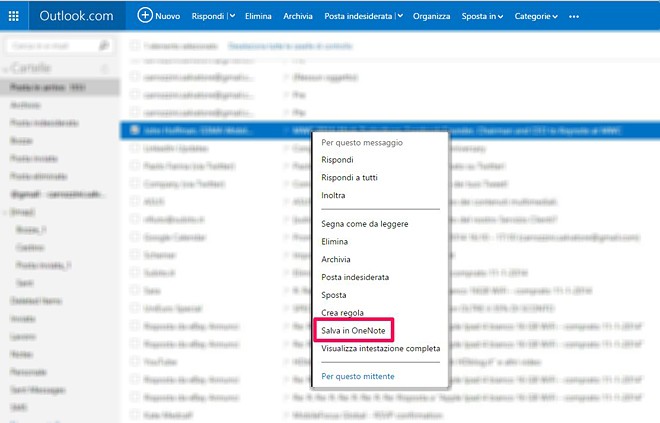Collapse the Cartelle folder section arrow
This screenshot has width=660, height=423.
(10, 68)
